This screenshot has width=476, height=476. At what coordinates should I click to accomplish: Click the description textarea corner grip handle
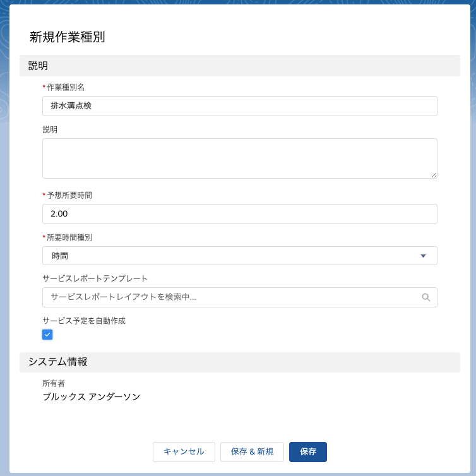[434, 175]
